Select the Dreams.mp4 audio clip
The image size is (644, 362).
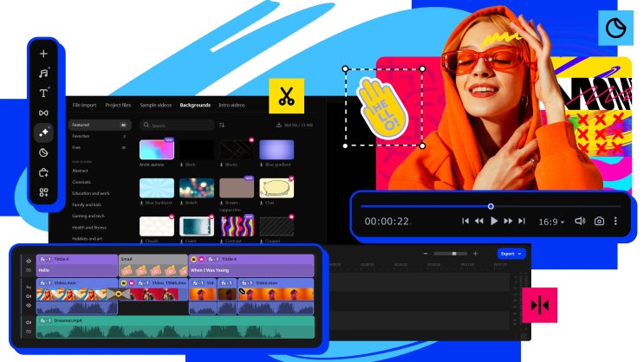click(x=175, y=327)
